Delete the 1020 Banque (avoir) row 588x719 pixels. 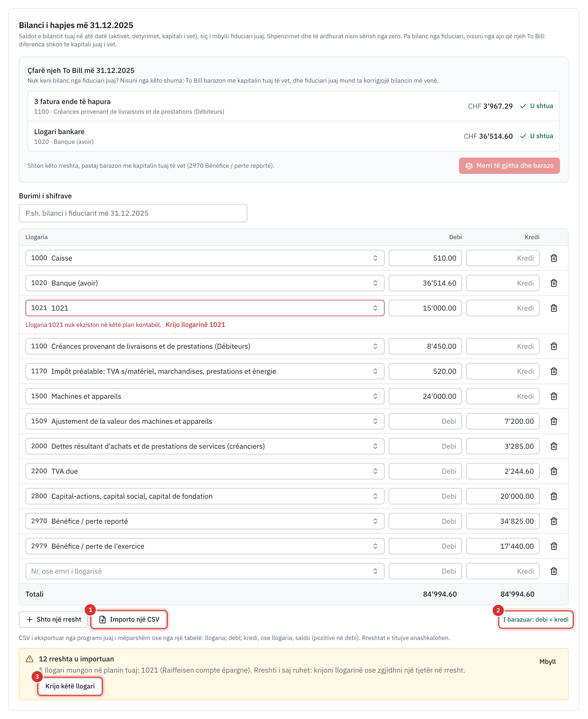click(x=554, y=283)
